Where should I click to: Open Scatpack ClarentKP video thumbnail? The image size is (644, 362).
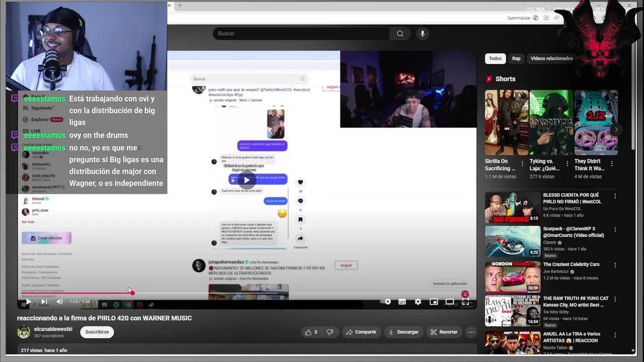click(512, 241)
